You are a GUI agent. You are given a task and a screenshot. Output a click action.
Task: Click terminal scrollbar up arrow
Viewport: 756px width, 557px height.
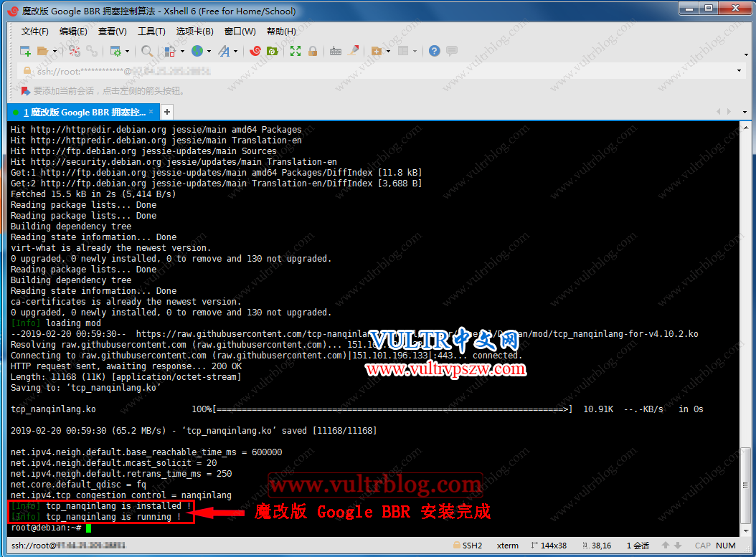(x=746, y=127)
